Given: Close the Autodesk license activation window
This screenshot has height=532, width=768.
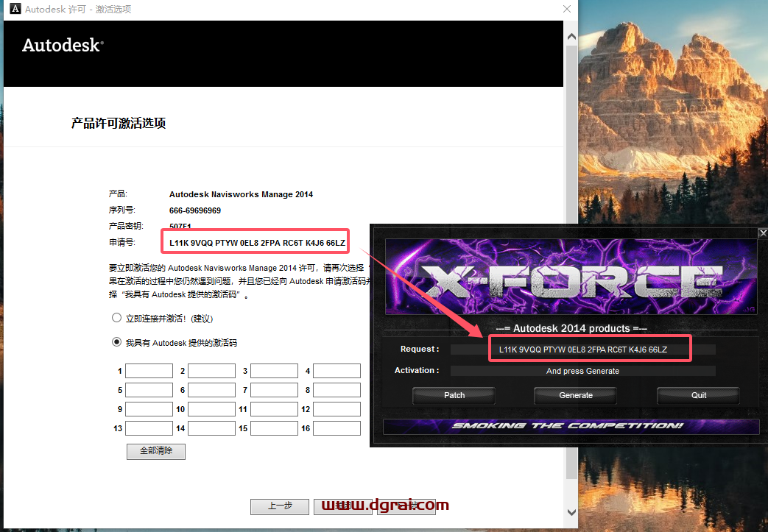Looking at the screenshot, I should point(567,9).
